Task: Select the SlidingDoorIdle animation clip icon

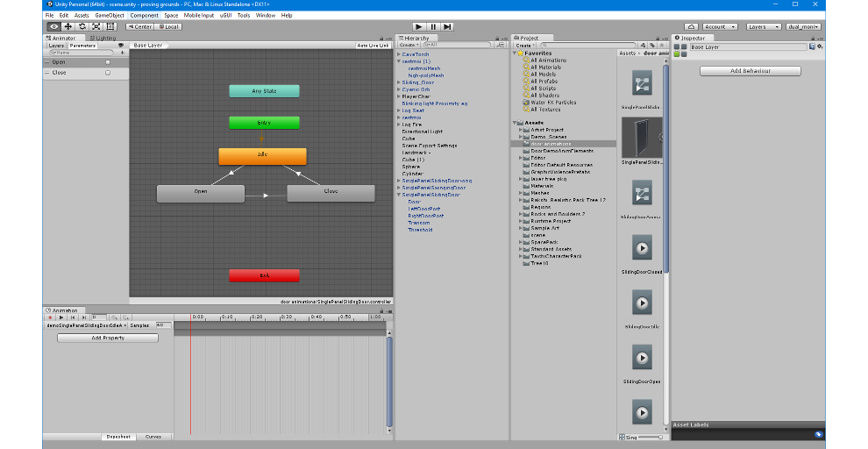Action: (642, 303)
